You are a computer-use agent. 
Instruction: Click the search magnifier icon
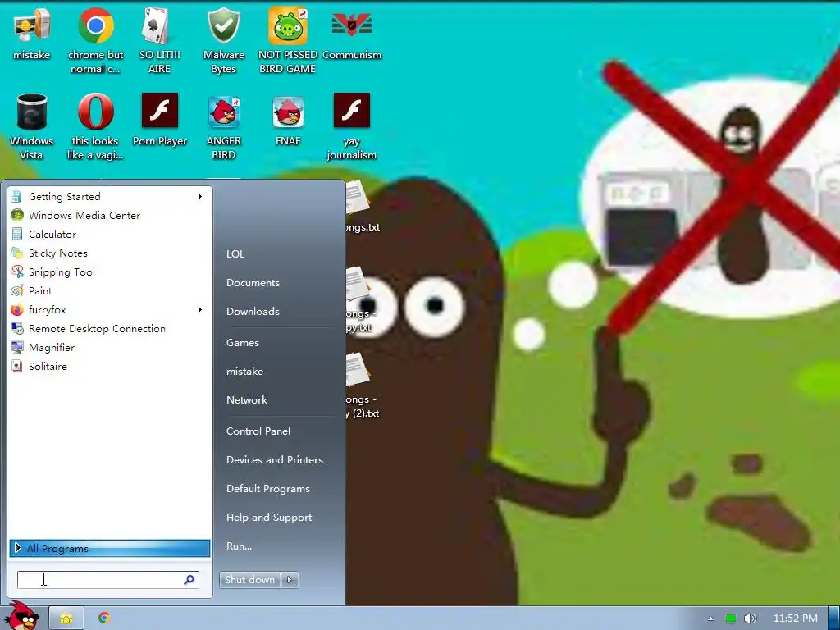[x=189, y=580]
